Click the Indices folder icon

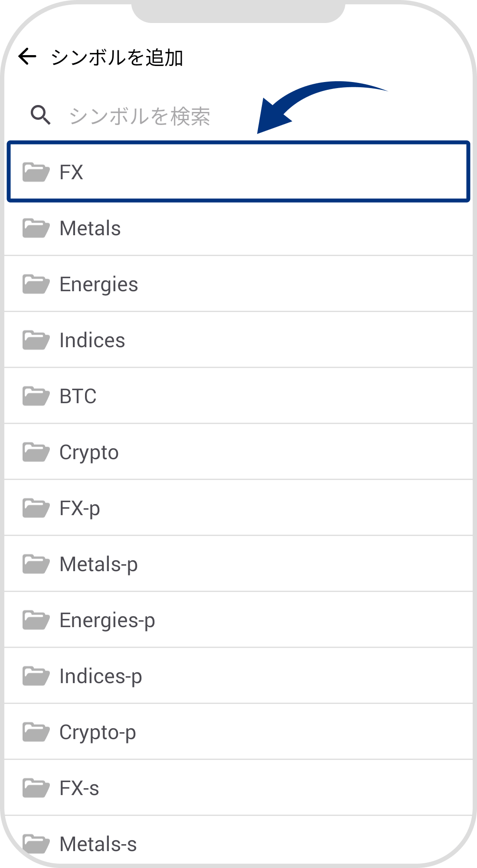(x=36, y=340)
